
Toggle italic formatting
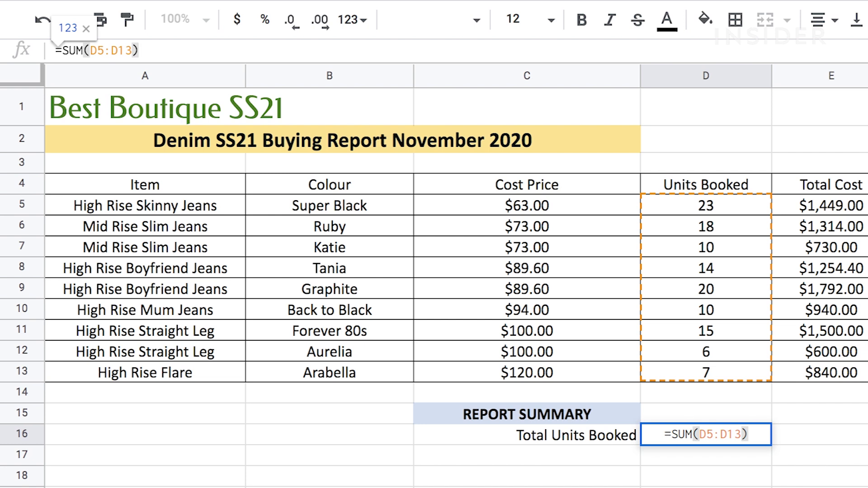[x=610, y=19]
